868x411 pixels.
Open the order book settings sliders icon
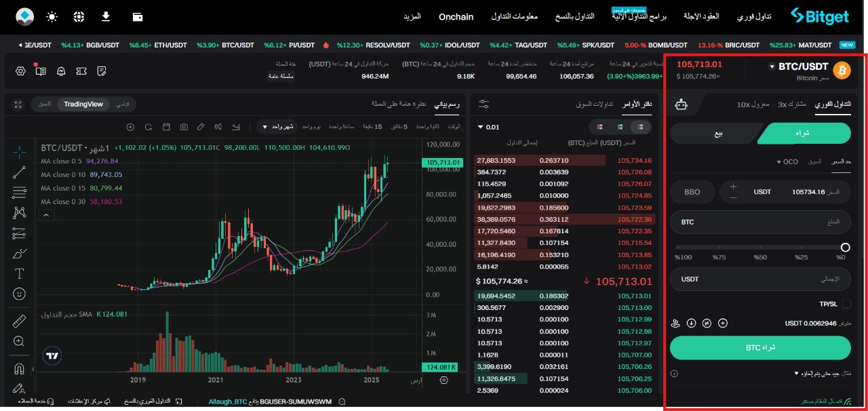tap(484, 104)
